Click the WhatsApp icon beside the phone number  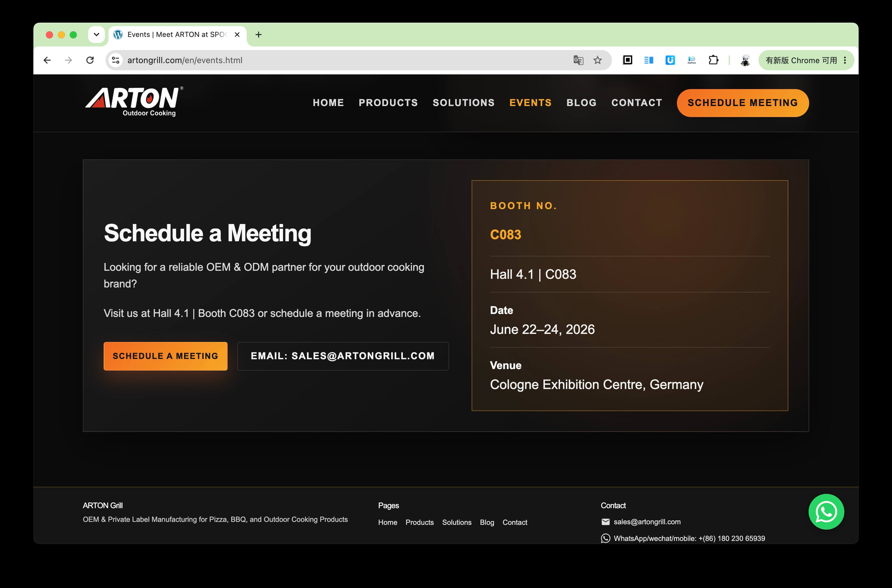point(605,538)
